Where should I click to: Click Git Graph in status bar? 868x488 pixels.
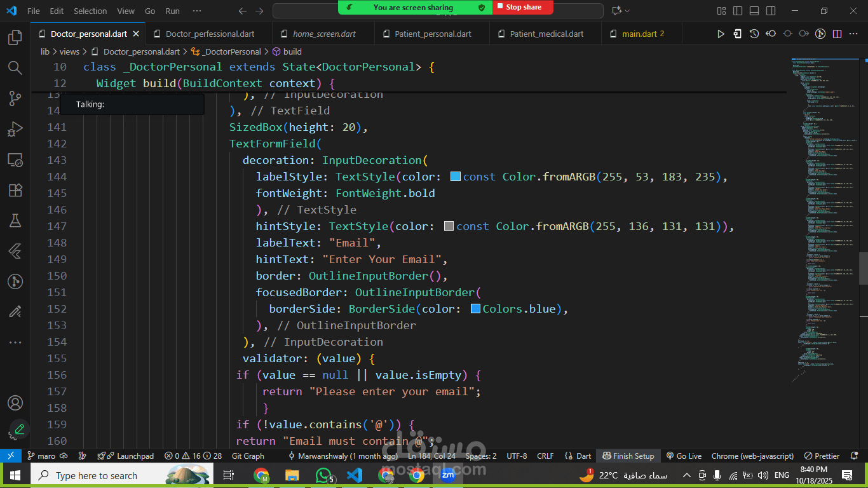[x=248, y=456]
